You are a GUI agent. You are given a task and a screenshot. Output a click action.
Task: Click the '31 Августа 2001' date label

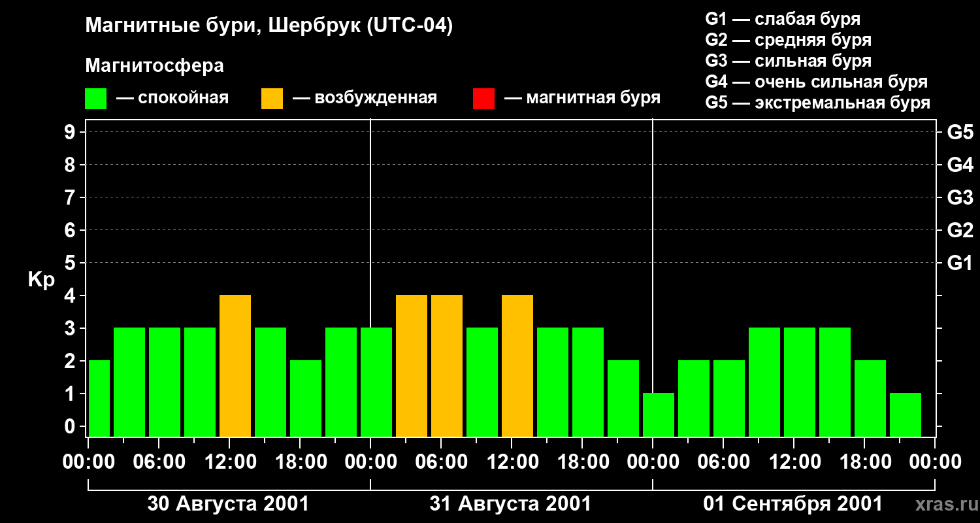(510, 504)
